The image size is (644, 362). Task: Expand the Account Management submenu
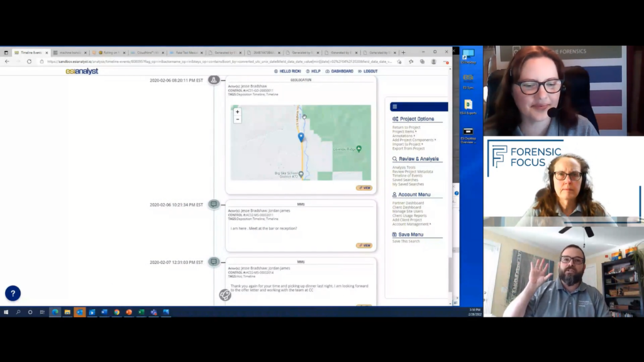point(411,224)
